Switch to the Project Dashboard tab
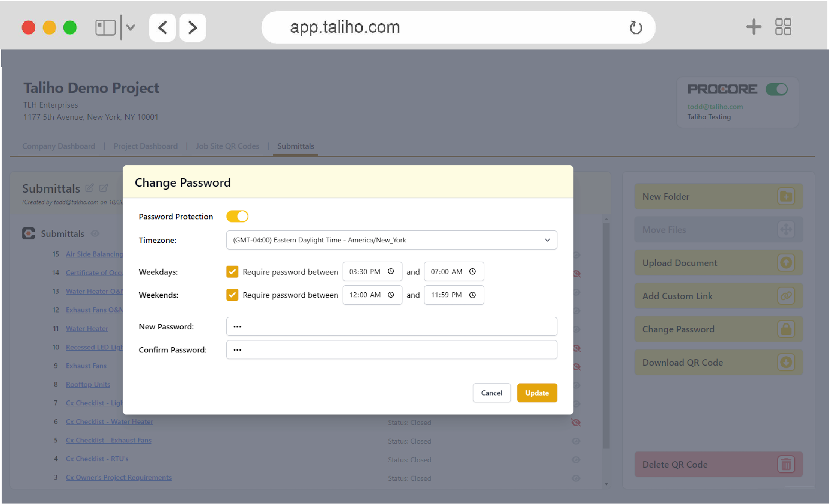Viewport: 829px width, 504px height. coord(145,146)
